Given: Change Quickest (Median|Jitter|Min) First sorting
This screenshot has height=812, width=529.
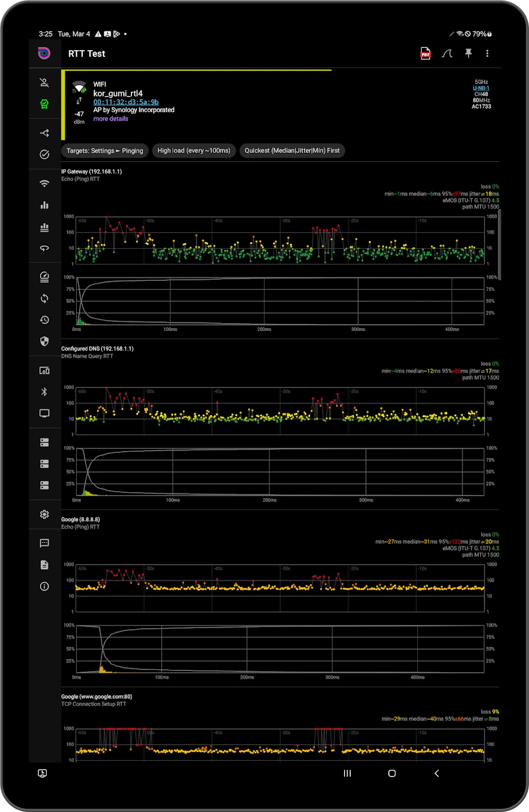Looking at the screenshot, I should coord(292,151).
